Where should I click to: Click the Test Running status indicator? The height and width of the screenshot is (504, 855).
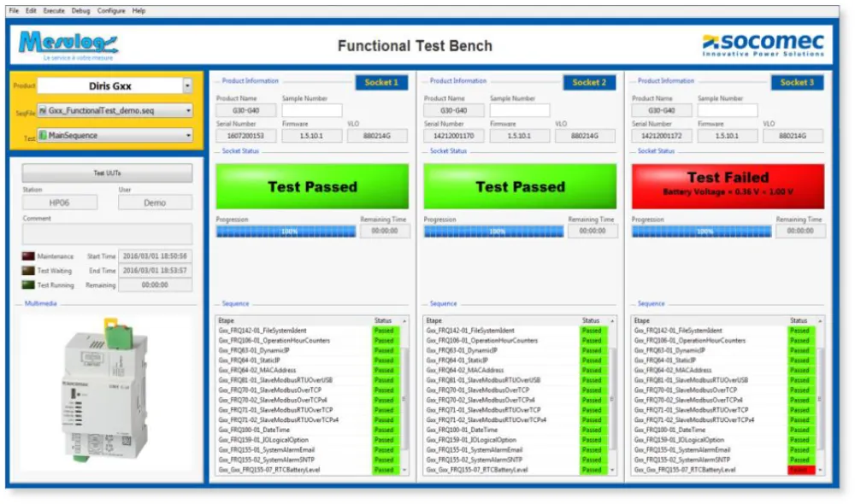click(x=28, y=285)
